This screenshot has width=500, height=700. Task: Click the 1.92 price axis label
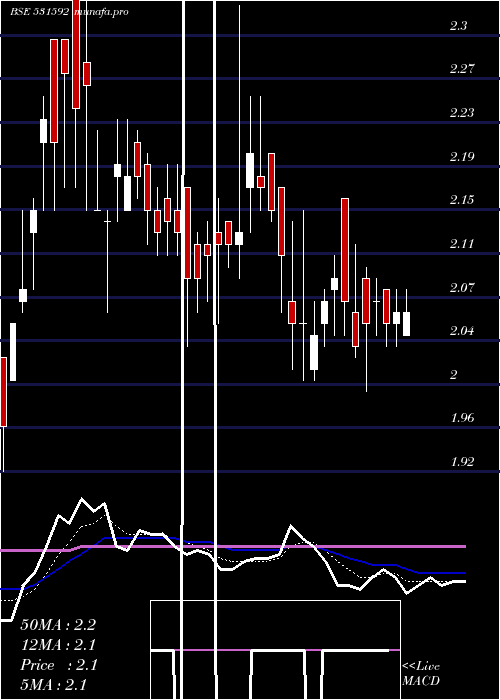point(462,462)
